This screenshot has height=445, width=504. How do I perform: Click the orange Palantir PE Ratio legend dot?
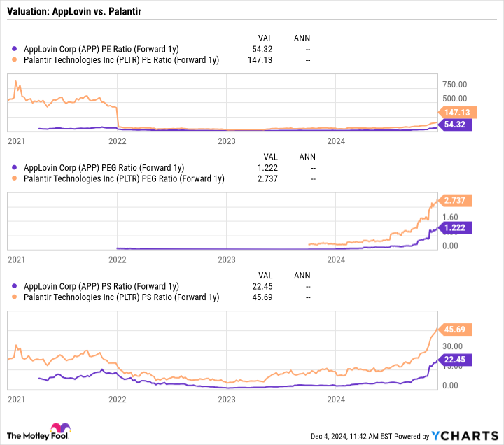[x=14, y=59]
